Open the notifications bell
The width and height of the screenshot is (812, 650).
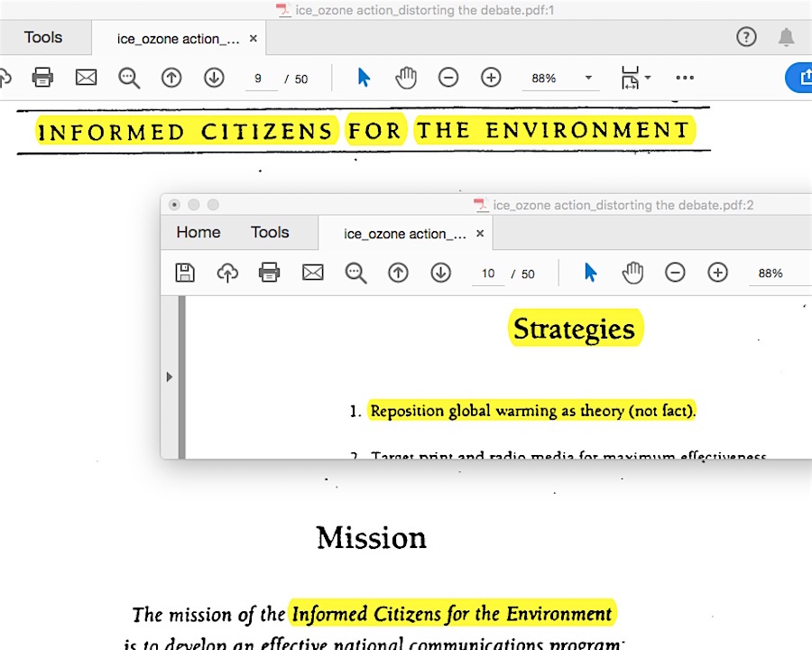click(x=787, y=37)
